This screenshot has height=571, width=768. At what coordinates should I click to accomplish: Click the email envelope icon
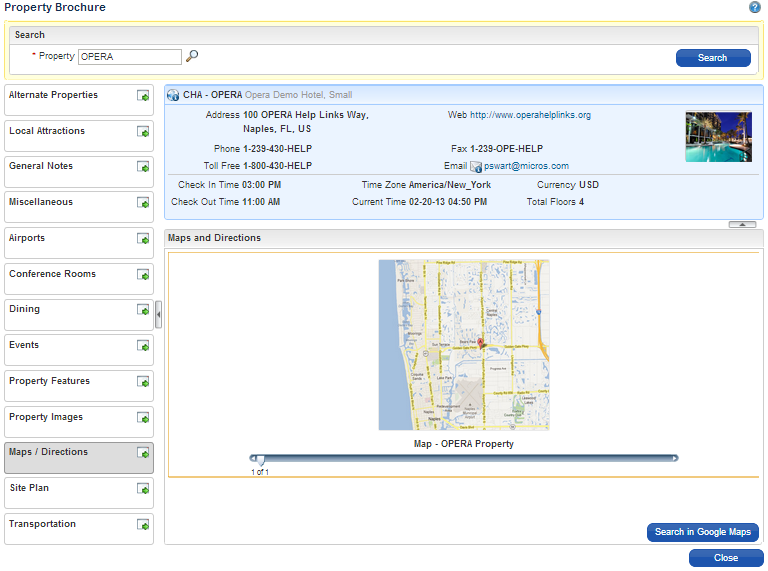(x=476, y=167)
